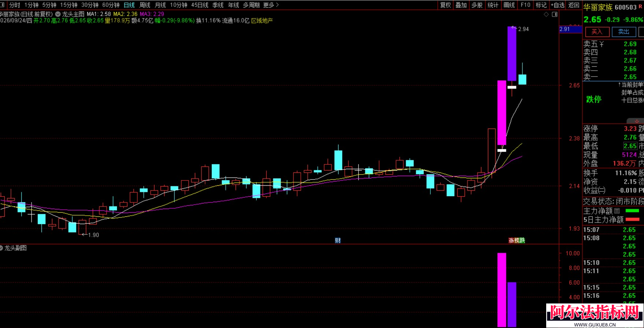644x328 pixels.
Task: Click the 华丽家族 stock name header
Action: (x=598, y=7)
